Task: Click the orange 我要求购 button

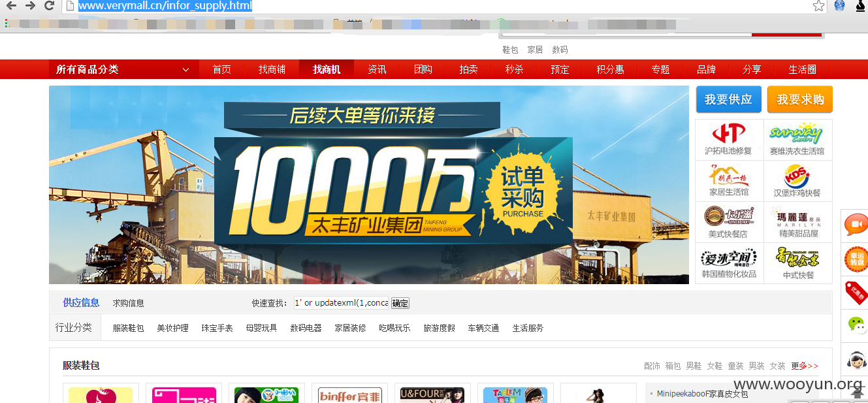Action: coord(800,99)
